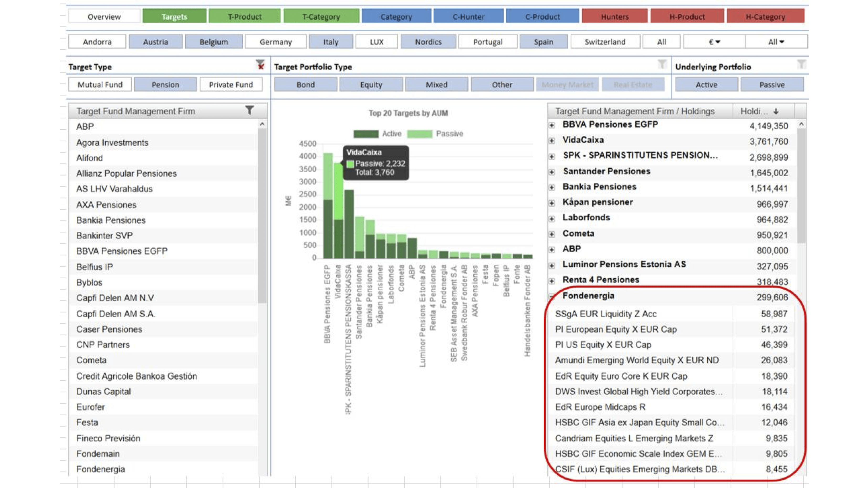This screenshot has height=488, width=868.
Task: Open the Category tab
Action: [x=396, y=17]
